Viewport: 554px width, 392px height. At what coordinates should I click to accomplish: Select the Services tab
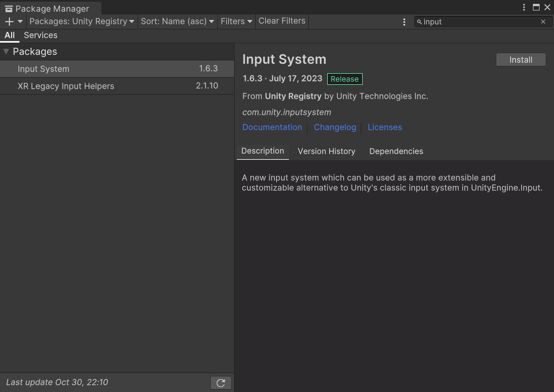40,35
